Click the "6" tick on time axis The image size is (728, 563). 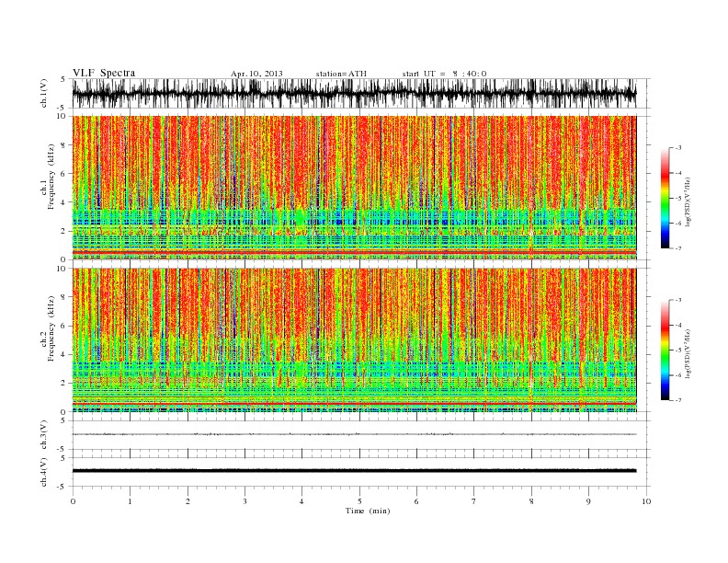pyautogui.click(x=416, y=501)
